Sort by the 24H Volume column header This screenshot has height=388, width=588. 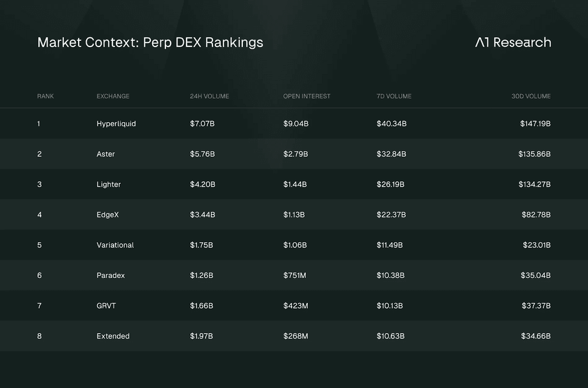[209, 96]
